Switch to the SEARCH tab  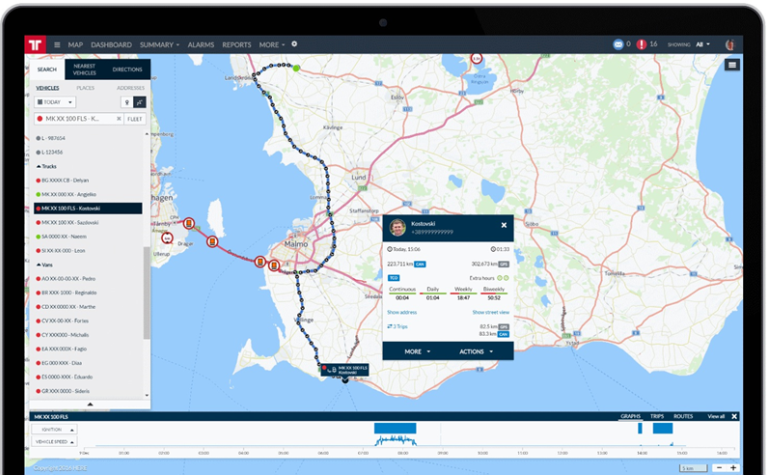coord(47,69)
